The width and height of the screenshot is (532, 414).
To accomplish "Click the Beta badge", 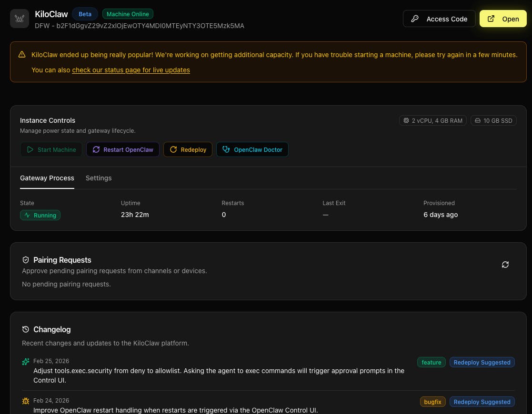I will coord(85,14).
